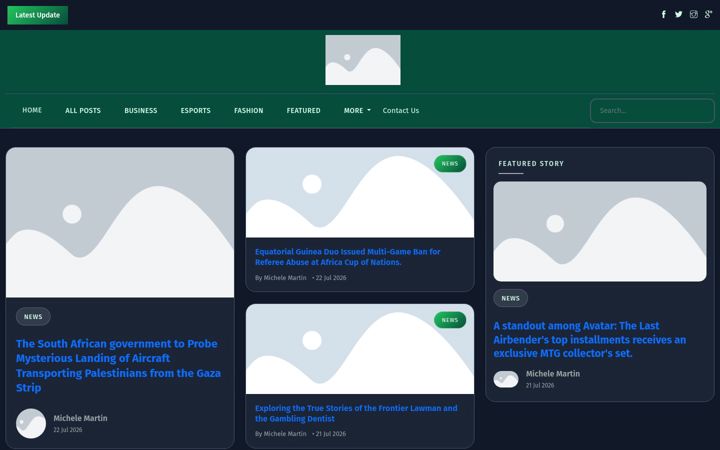Open the Frontier Lawman and Gambling Dentist article
The image size is (720, 450).
(x=356, y=413)
